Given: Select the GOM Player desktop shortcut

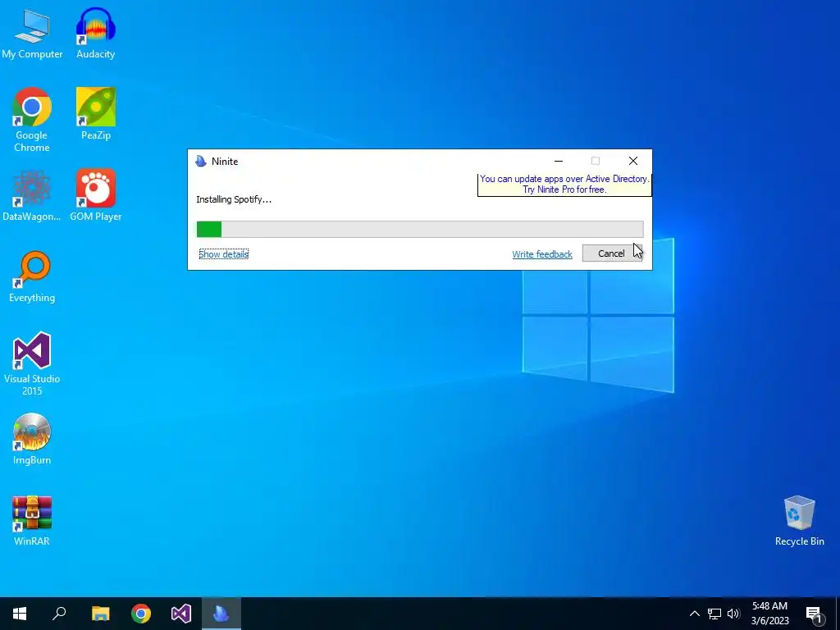Looking at the screenshot, I should coord(96,195).
